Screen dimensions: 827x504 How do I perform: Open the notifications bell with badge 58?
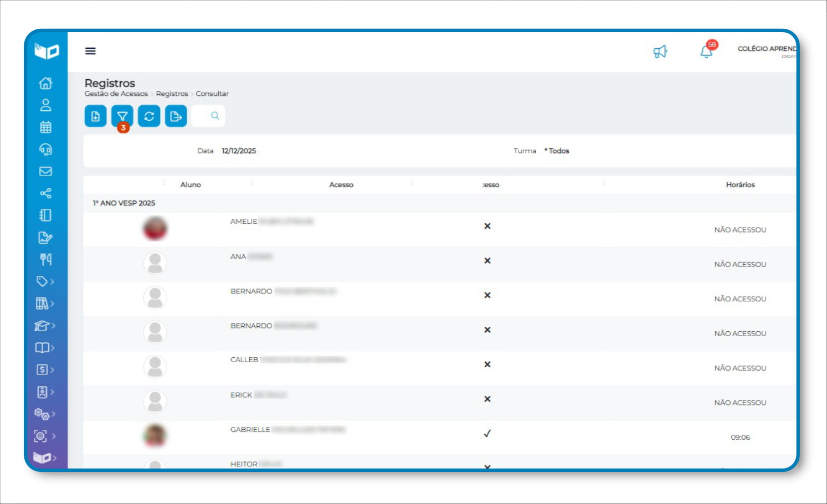[x=706, y=51]
